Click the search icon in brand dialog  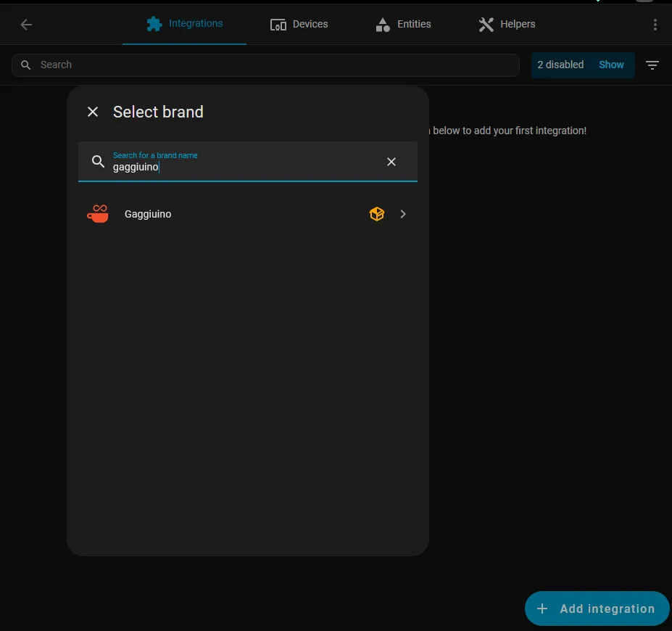98,162
